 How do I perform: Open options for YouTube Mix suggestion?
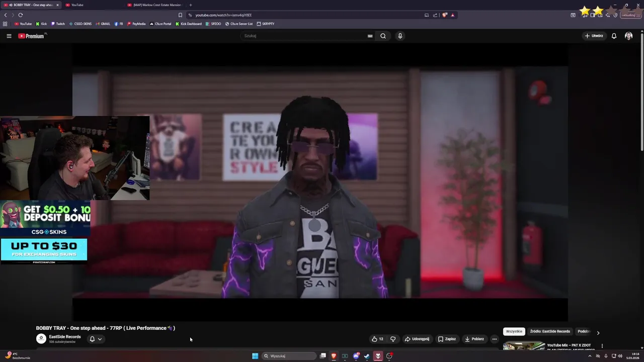[602, 346]
